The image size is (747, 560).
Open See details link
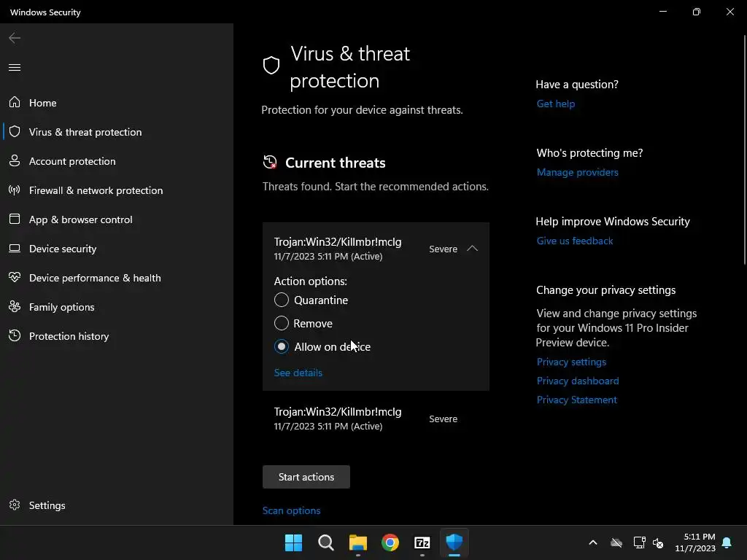click(x=298, y=373)
